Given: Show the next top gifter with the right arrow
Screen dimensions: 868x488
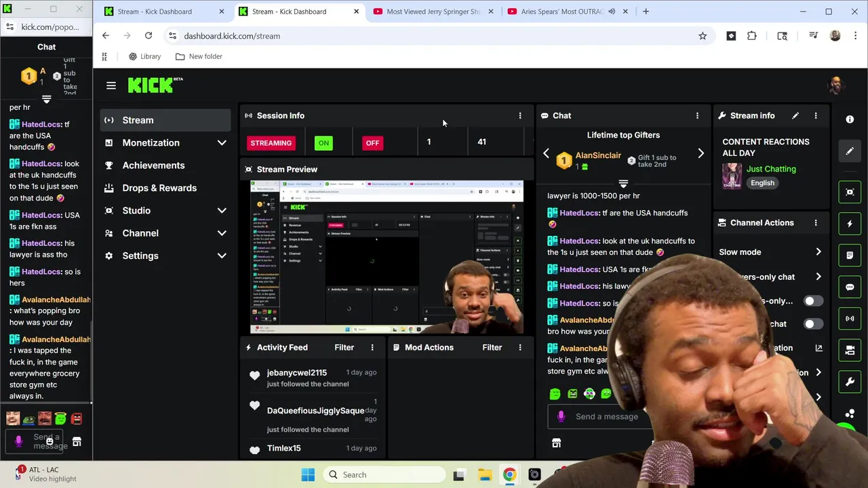Looking at the screenshot, I should [701, 154].
